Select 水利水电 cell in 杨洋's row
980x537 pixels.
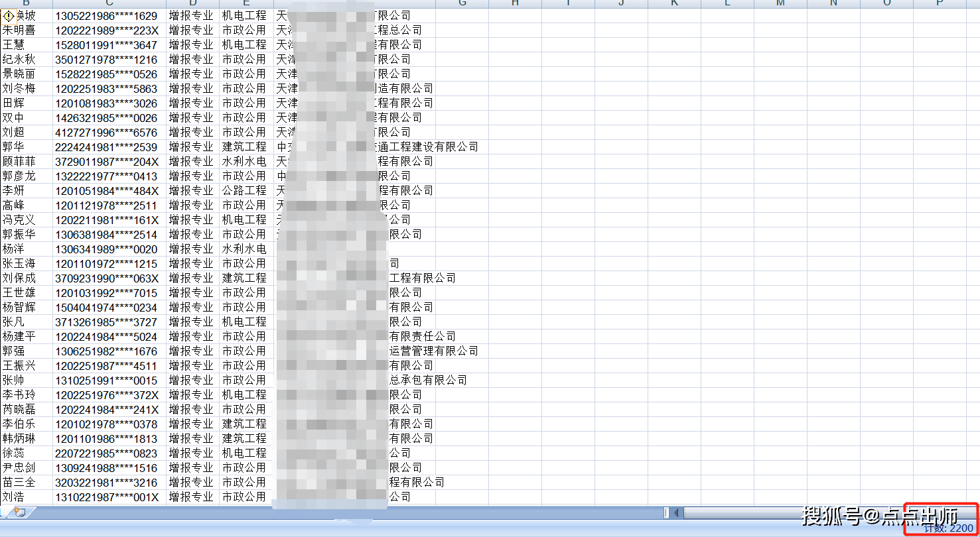pos(246,249)
